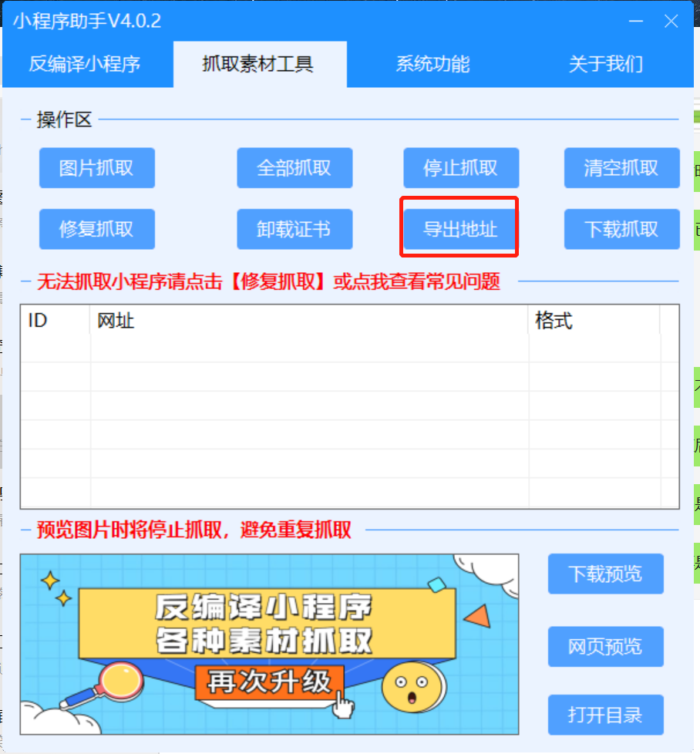This screenshot has height=754, width=700.
Task: Close the 小程序助手 window
Action: 671,21
